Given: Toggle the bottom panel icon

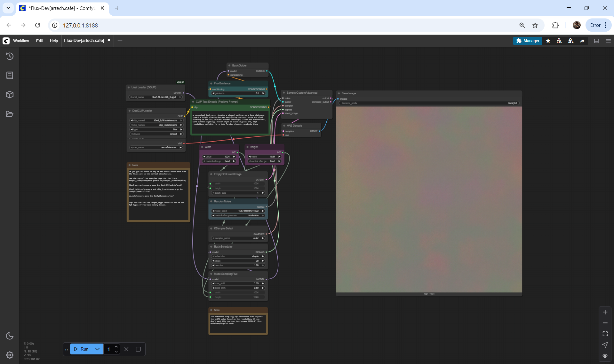Looking at the screenshot, I should [596, 41].
